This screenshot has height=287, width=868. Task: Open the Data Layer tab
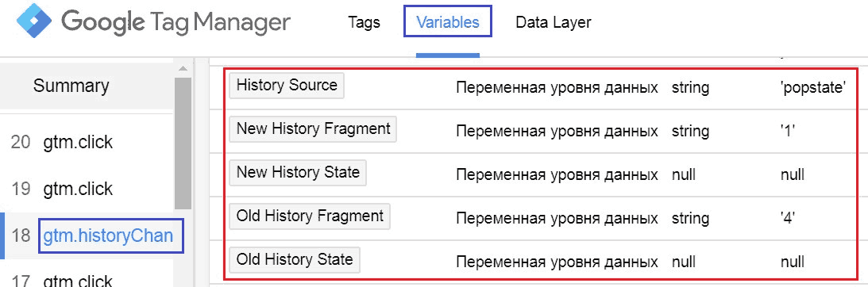point(553,23)
